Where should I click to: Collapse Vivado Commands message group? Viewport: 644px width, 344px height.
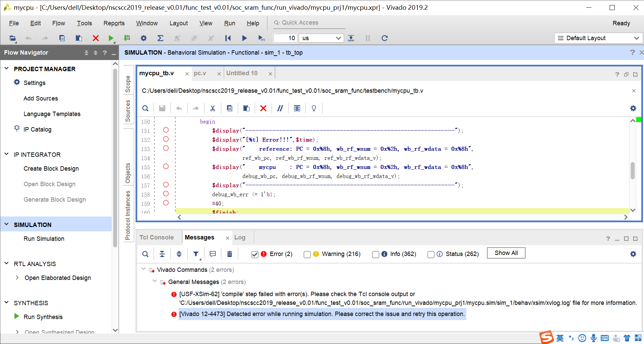[x=144, y=269]
